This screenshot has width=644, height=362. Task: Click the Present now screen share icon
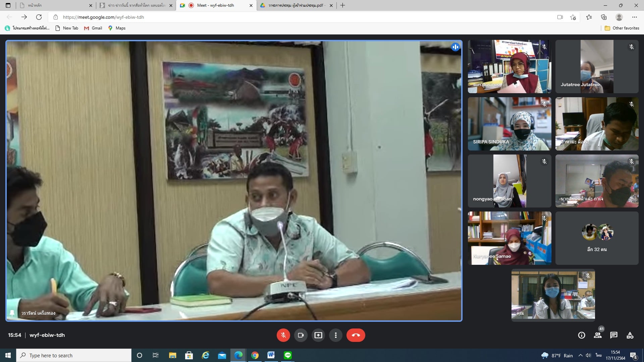click(318, 335)
